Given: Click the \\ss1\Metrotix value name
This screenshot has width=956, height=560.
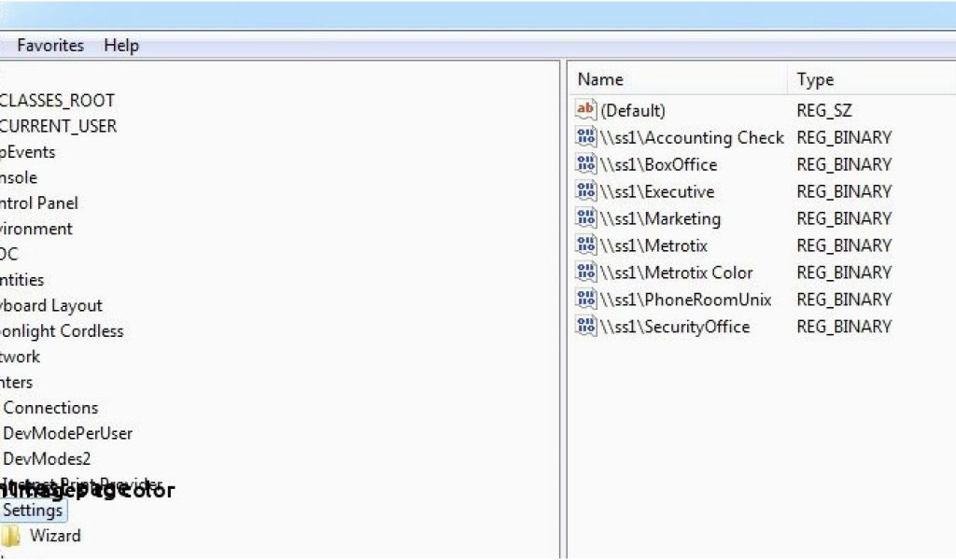Looking at the screenshot, I should click(654, 245).
